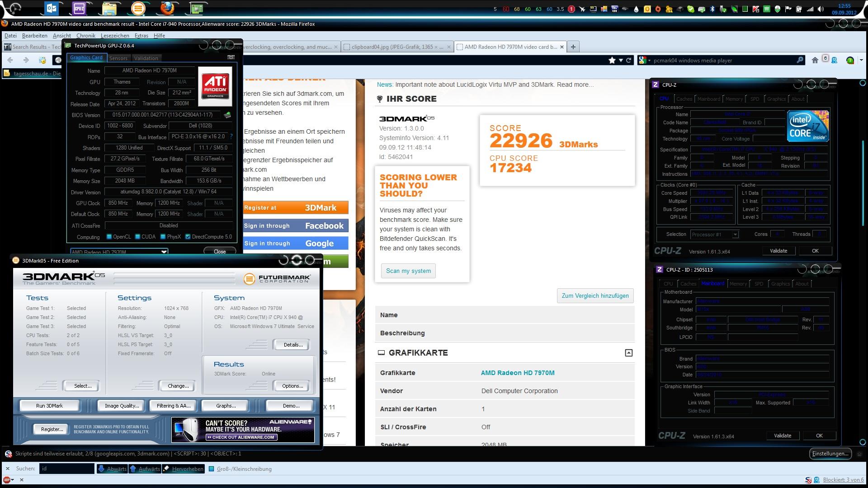Open the Adblock Plus dropdown arrow
This screenshot has height=488, width=868.
12,480
